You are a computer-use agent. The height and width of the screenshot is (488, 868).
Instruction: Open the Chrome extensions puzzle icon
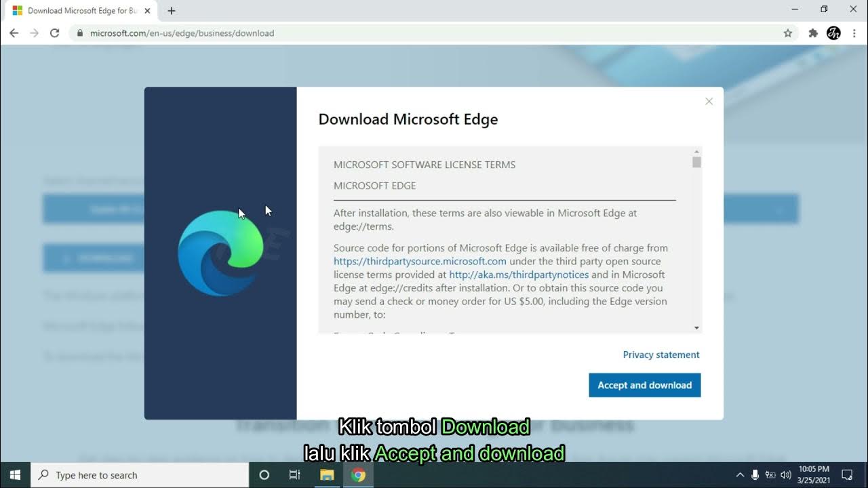tap(813, 33)
